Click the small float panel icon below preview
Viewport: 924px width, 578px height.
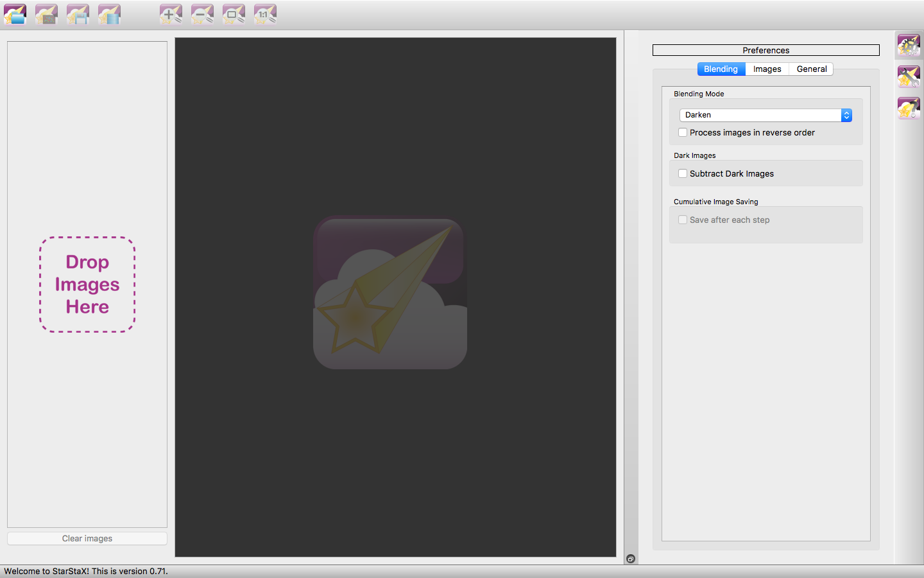(631, 559)
